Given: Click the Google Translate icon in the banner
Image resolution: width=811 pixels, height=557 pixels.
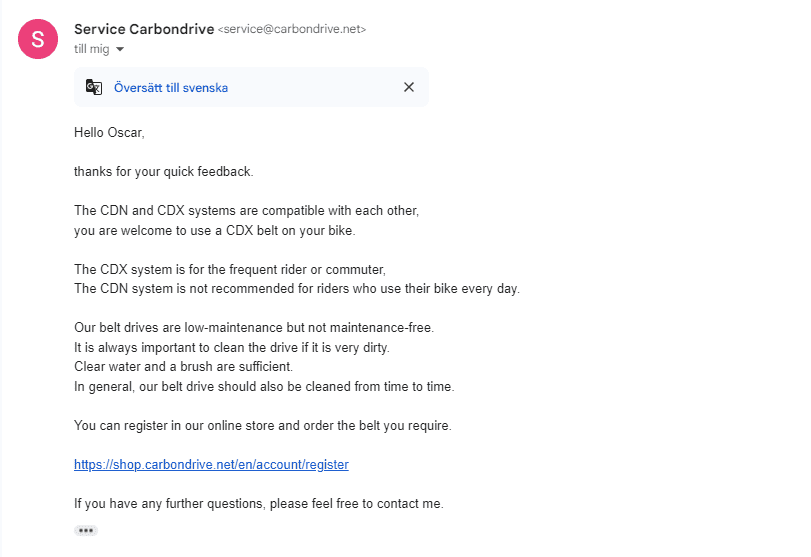Looking at the screenshot, I should click(94, 87).
